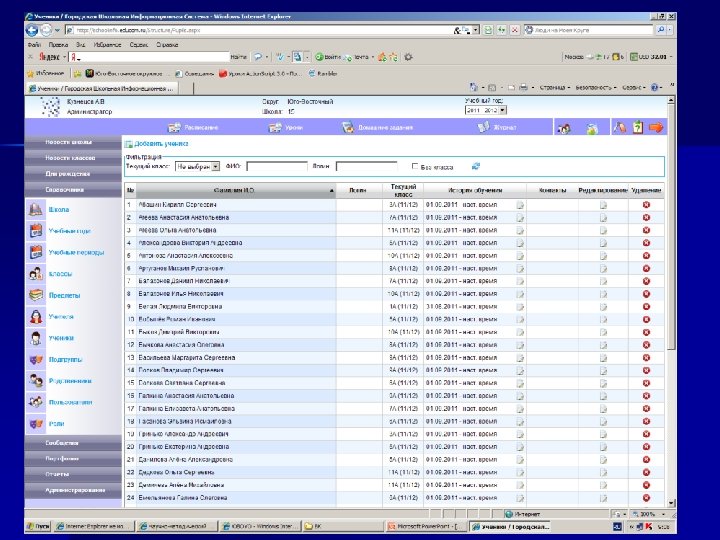This screenshot has width=720, height=540.
Task: Delete student in row 5
Action: pyautogui.click(x=646, y=256)
